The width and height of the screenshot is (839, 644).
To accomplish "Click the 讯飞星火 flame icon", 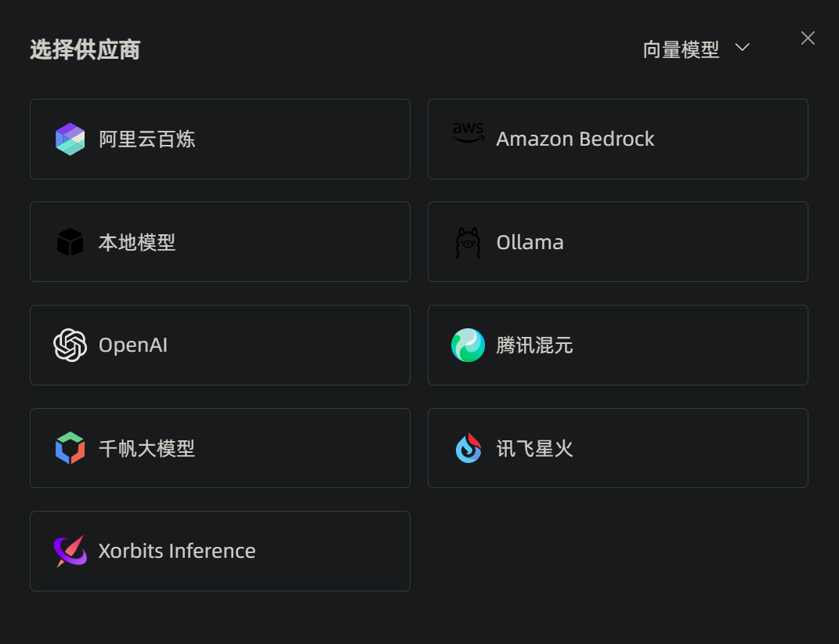I will [x=468, y=448].
